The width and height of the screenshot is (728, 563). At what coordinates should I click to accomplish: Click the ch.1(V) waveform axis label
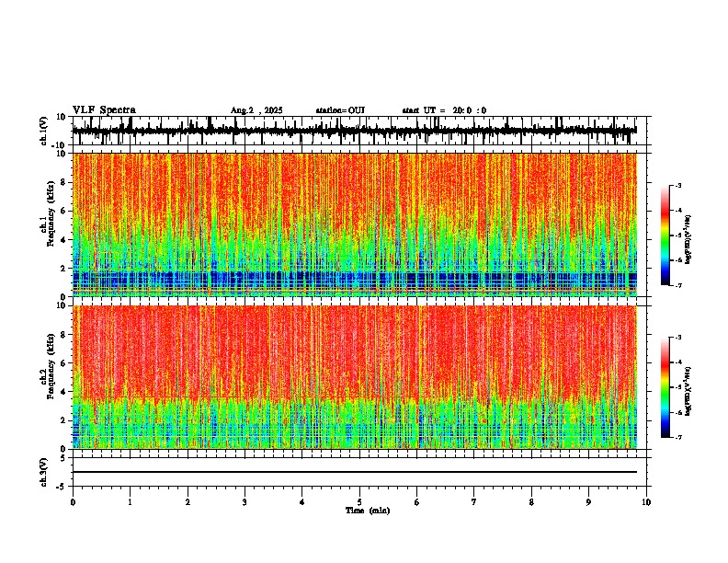(x=44, y=131)
